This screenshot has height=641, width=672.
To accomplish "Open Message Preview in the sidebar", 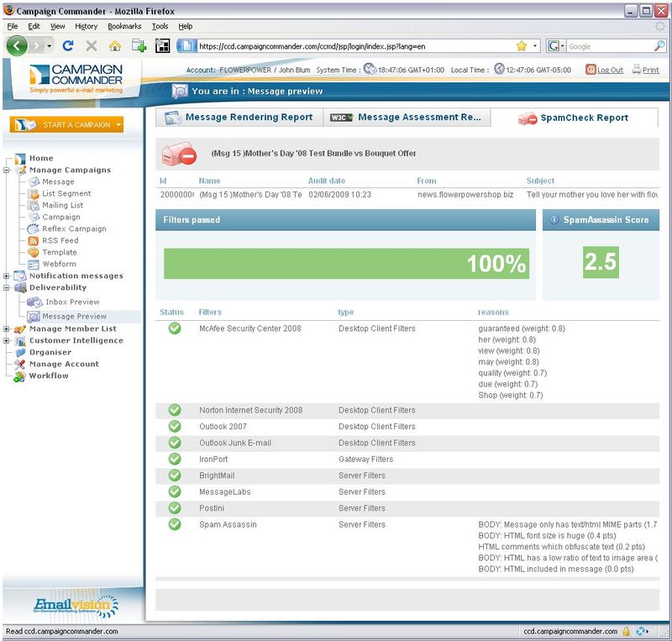I will [x=74, y=317].
